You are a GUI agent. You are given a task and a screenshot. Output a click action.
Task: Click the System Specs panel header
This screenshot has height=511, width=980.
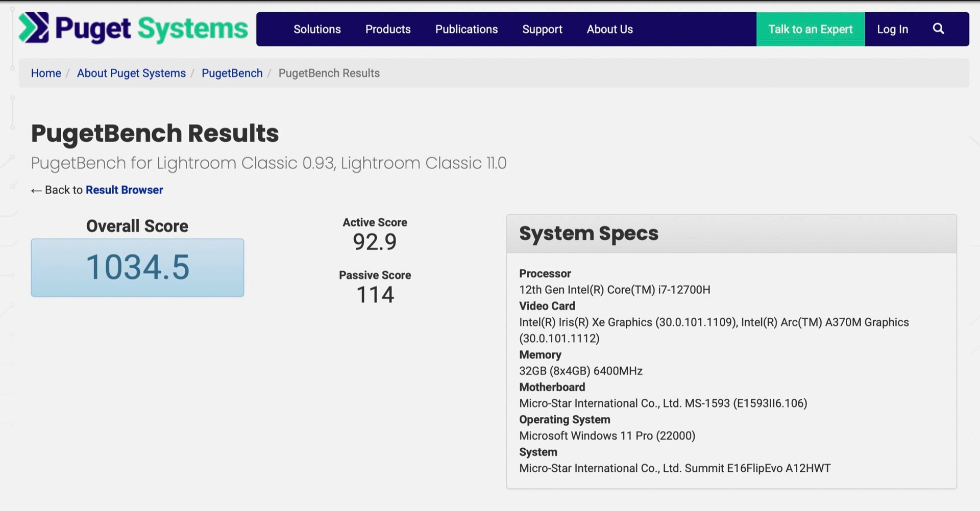click(731, 234)
